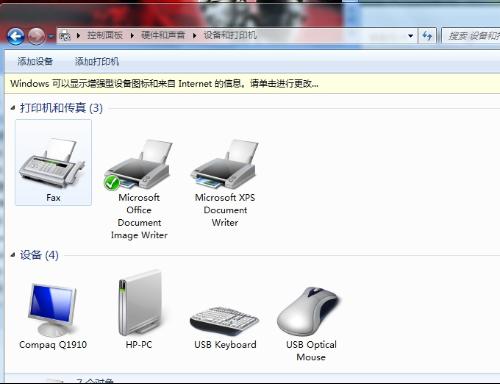Click 添加设备 toolbar button
Screen dimensions: 500x384
pos(35,61)
